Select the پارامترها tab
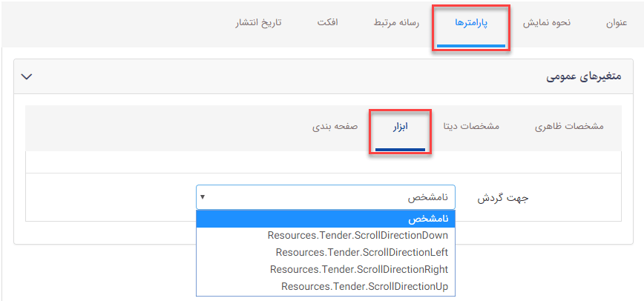 coord(471,23)
